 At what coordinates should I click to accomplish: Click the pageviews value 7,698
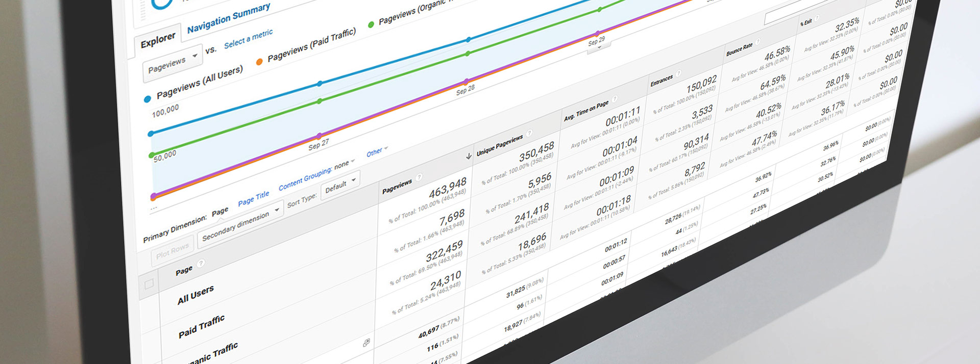pyautogui.click(x=452, y=218)
